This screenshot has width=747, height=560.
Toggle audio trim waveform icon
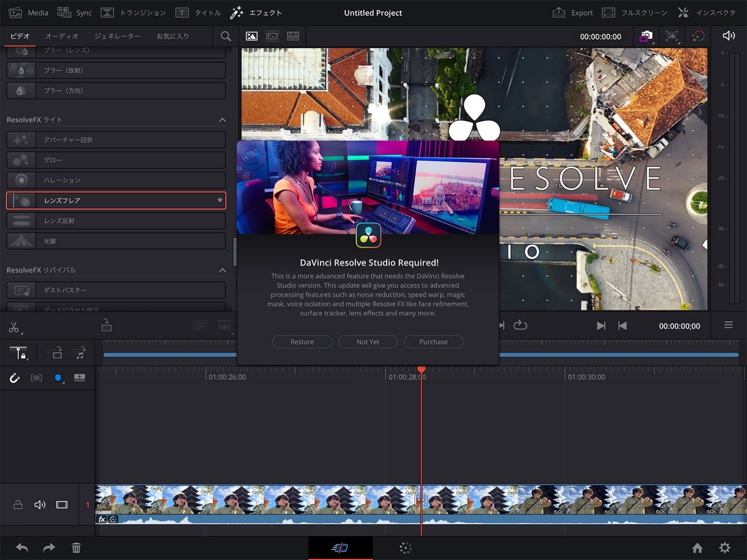[36, 378]
